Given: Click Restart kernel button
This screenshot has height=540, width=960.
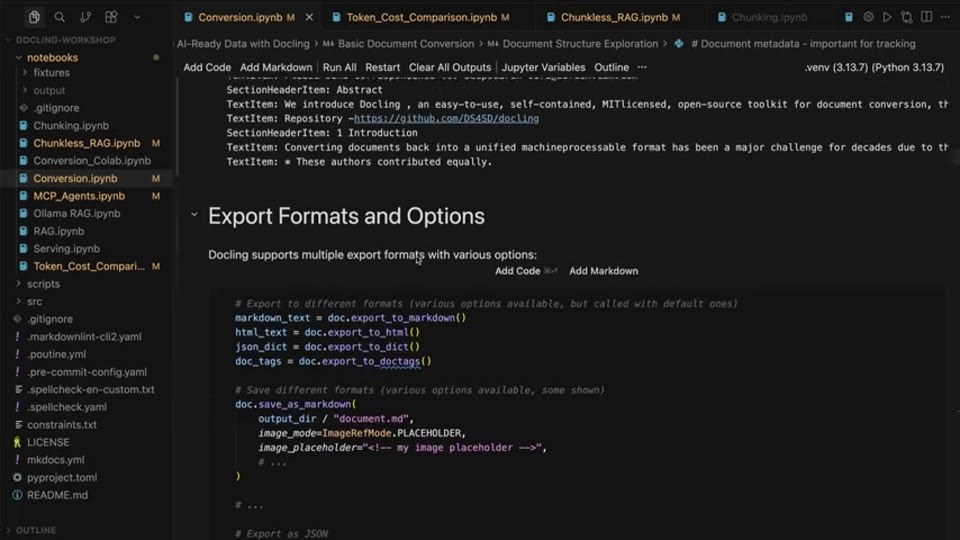Looking at the screenshot, I should click(382, 67).
